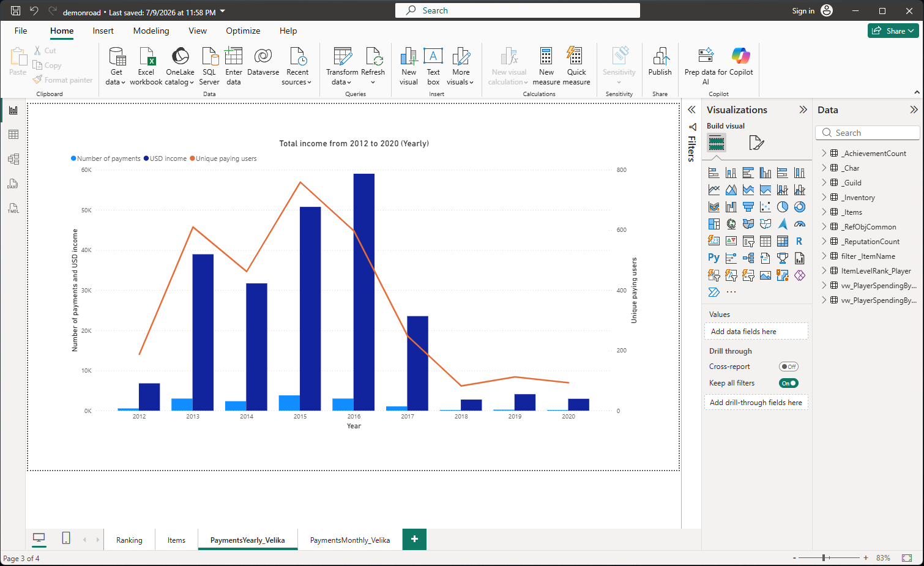Screen dimensions: 924x566
Task: Click Sign in
Action: pyautogui.click(x=803, y=11)
